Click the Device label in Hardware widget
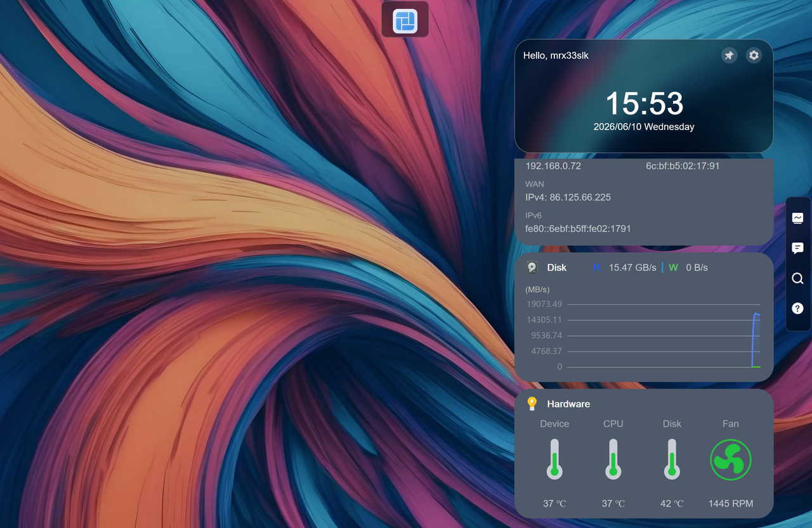 pyautogui.click(x=554, y=423)
